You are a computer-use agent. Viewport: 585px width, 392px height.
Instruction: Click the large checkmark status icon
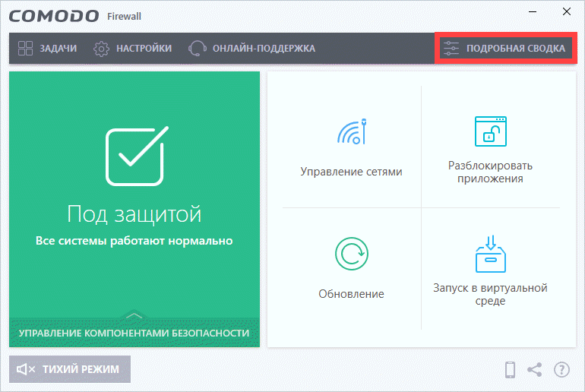point(137,156)
